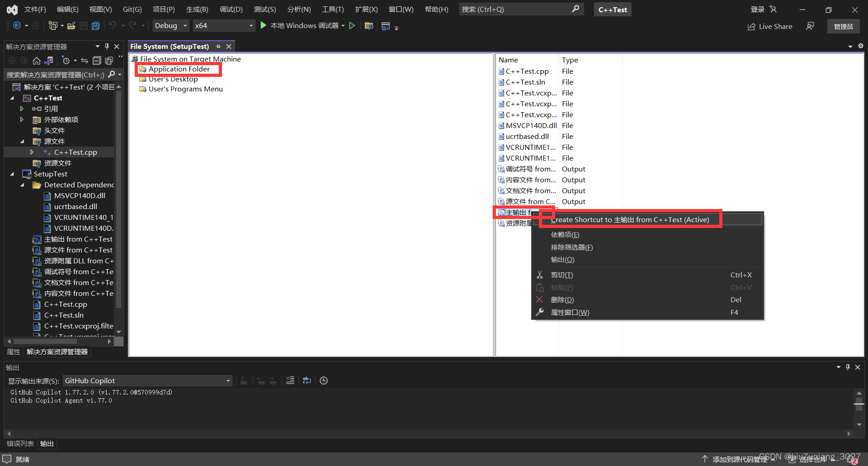This screenshot has height=466, width=868.
Task: Select MSVCP140D.dll in the file list
Action: coord(531,125)
